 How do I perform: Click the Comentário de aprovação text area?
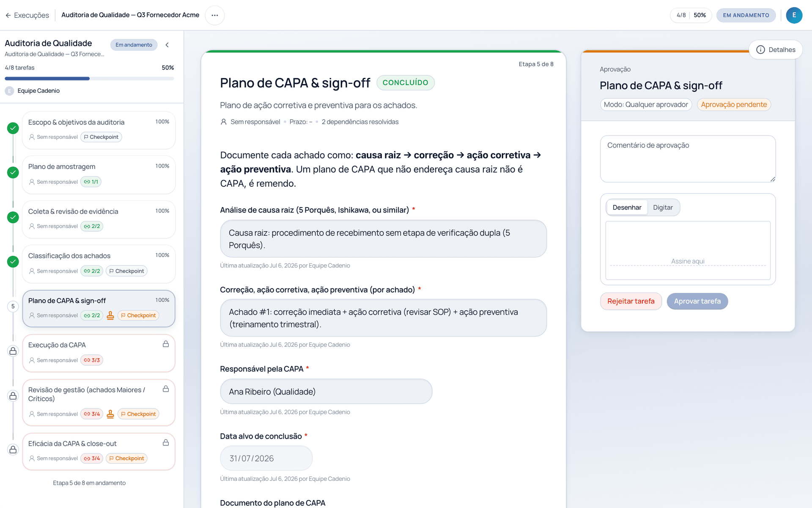click(688, 159)
